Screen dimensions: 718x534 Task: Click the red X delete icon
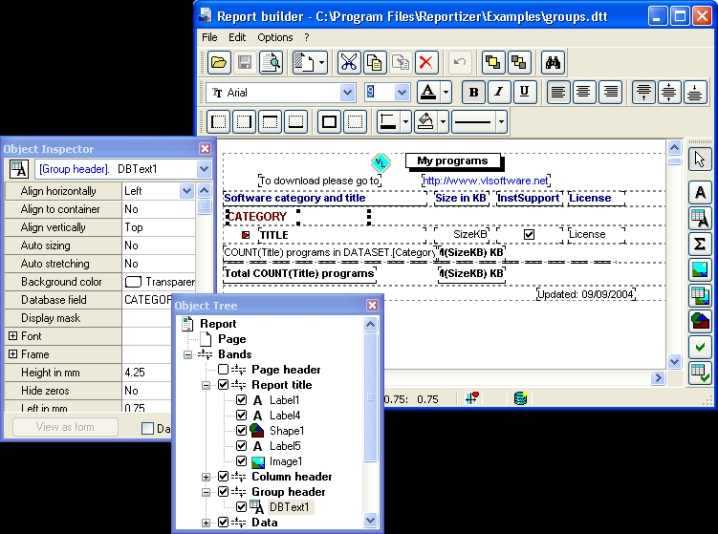[x=427, y=63]
